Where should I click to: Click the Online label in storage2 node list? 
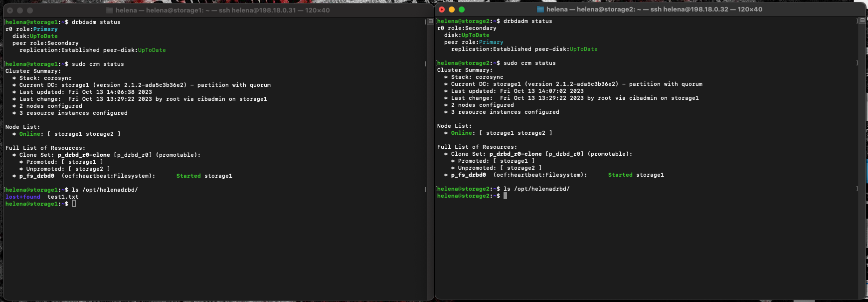click(x=462, y=133)
